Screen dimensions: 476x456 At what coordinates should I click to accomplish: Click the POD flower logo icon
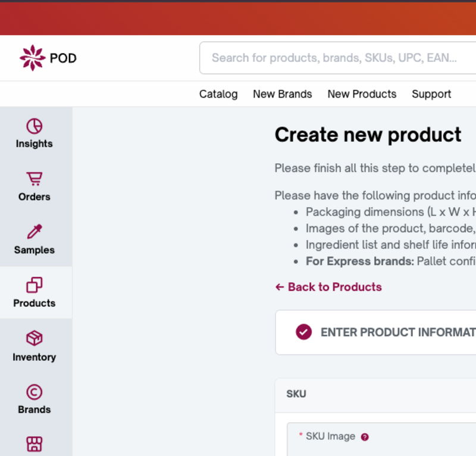click(x=32, y=58)
